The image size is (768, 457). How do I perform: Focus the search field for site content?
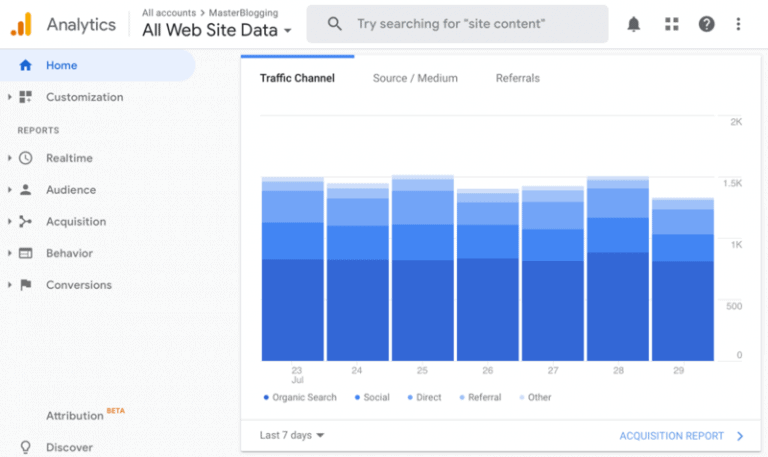coord(457,24)
